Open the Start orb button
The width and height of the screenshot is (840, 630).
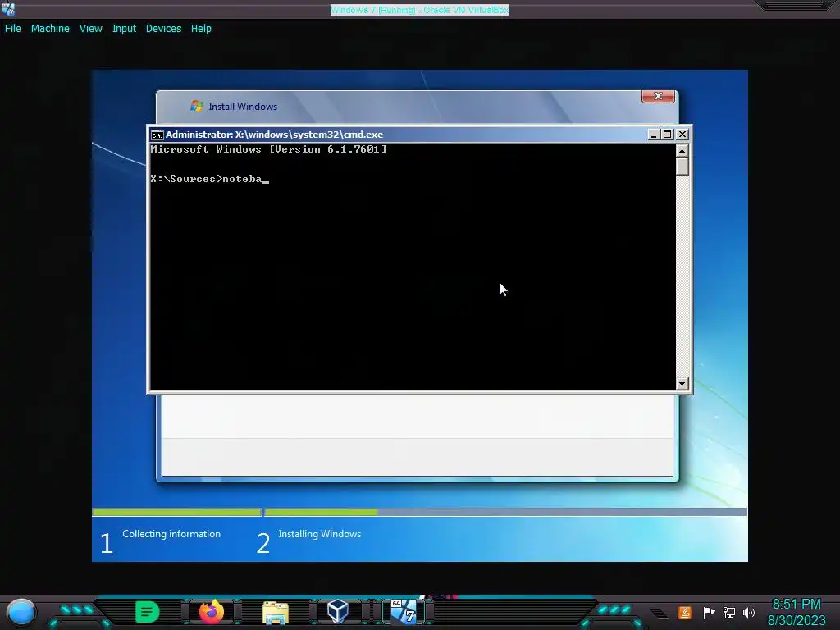tap(21, 612)
